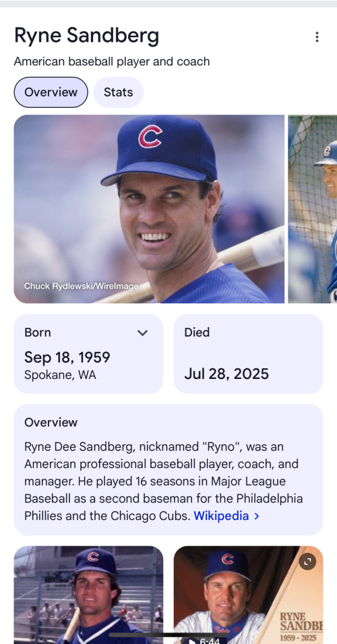View main photo of Sandberg in Cubs cap
The height and width of the screenshot is (644, 337).
pyautogui.click(x=149, y=209)
